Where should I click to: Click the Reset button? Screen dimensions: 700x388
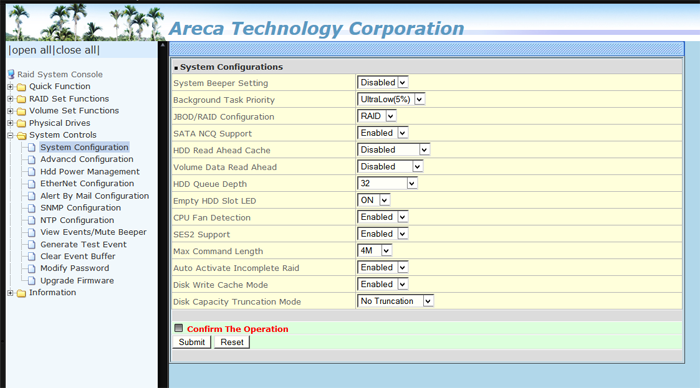click(232, 342)
